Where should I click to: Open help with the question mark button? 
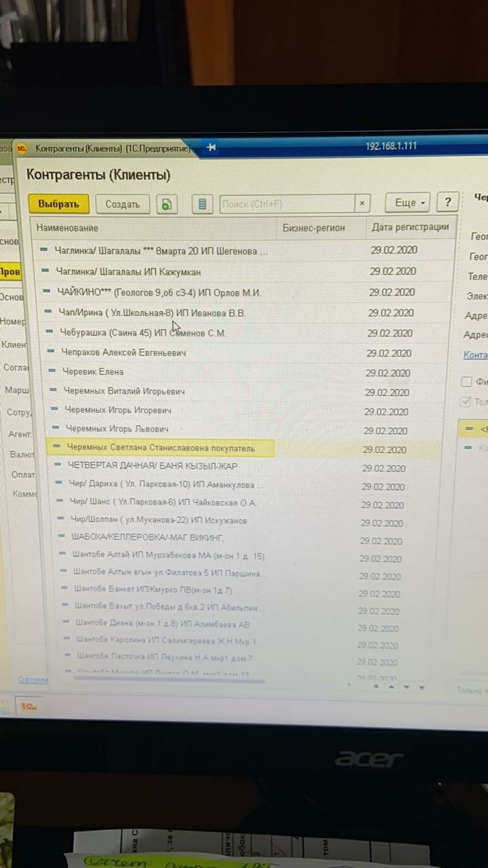[447, 202]
